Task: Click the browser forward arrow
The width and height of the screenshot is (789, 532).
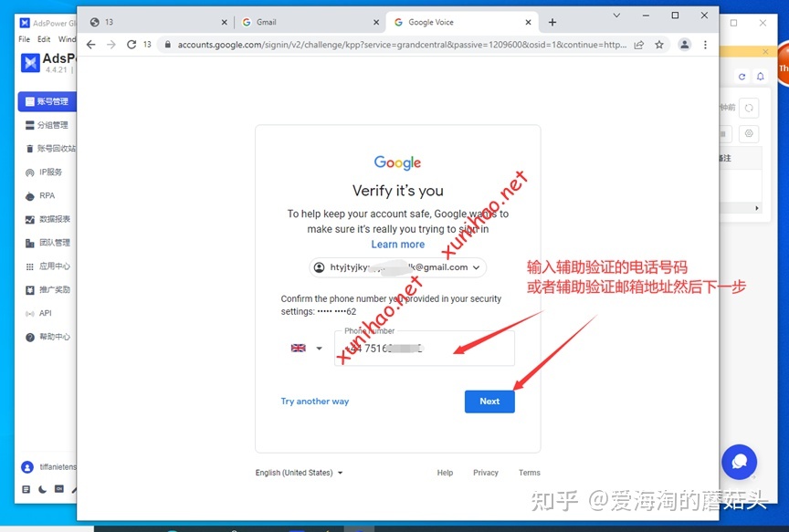Action: (111, 45)
